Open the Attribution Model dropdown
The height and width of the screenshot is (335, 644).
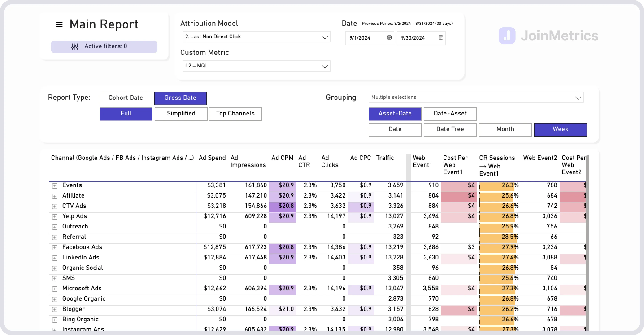click(256, 37)
